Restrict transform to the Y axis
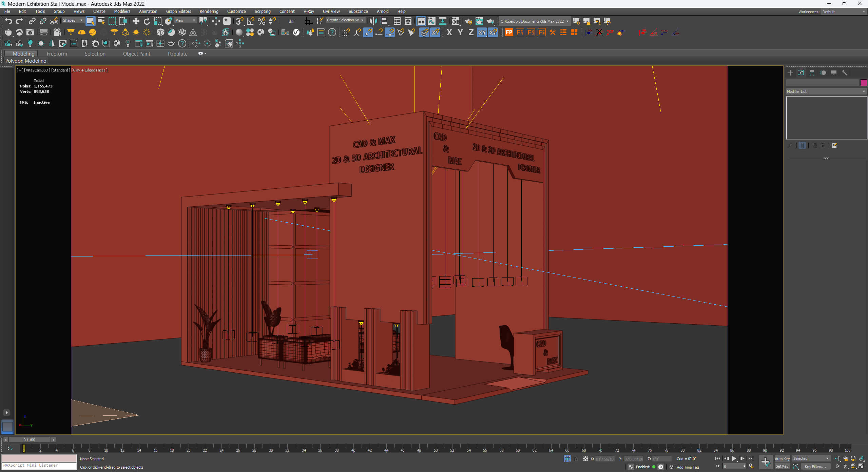Image resolution: width=868 pixels, height=472 pixels. click(460, 32)
